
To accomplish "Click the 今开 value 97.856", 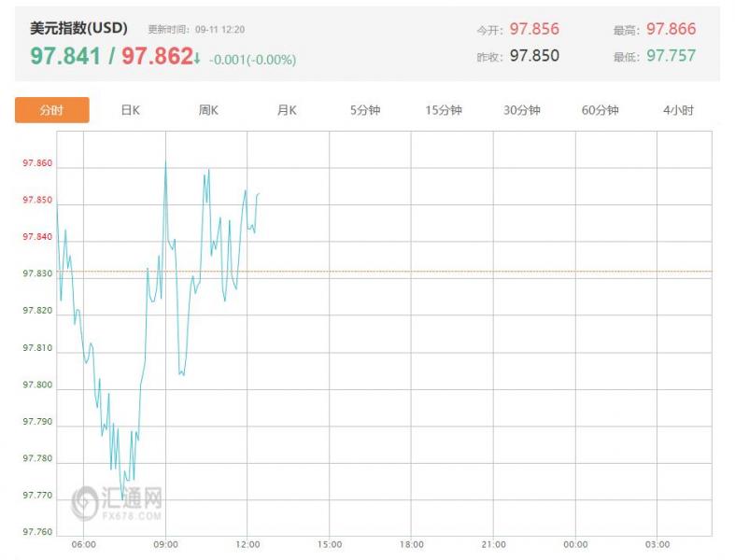I will click(534, 29).
